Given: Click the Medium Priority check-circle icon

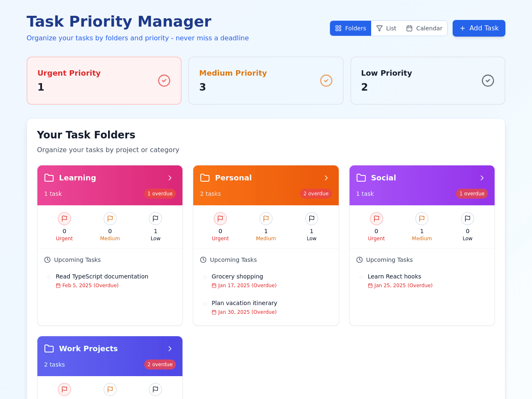Looking at the screenshot, I should [x=326, y=81].
